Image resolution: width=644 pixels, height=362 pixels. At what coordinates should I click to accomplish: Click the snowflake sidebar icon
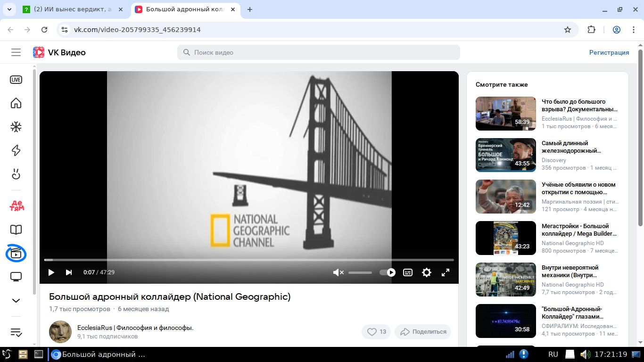pos(16,127)
